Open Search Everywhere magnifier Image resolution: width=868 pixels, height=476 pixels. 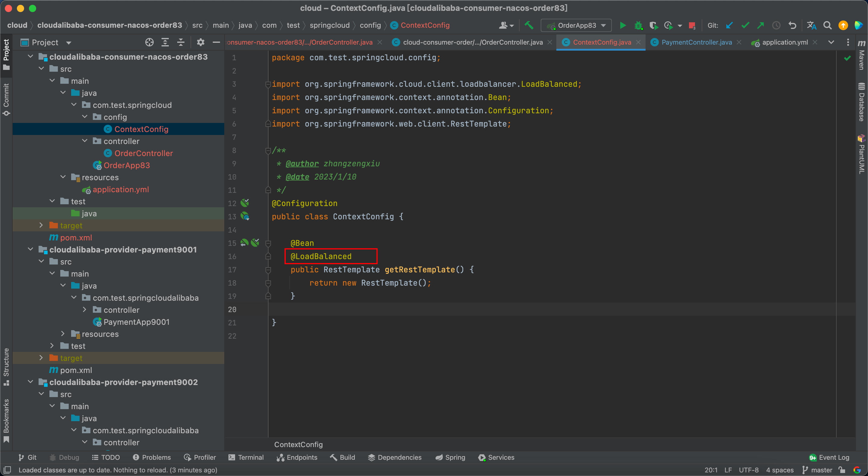pyautogui.click(x=827, y=25)
